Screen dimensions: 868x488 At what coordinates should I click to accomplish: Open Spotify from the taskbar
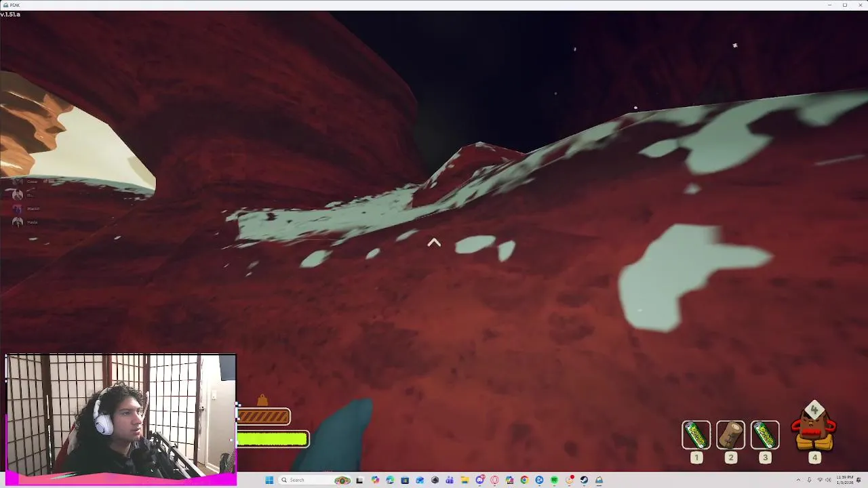pos(554,480)
